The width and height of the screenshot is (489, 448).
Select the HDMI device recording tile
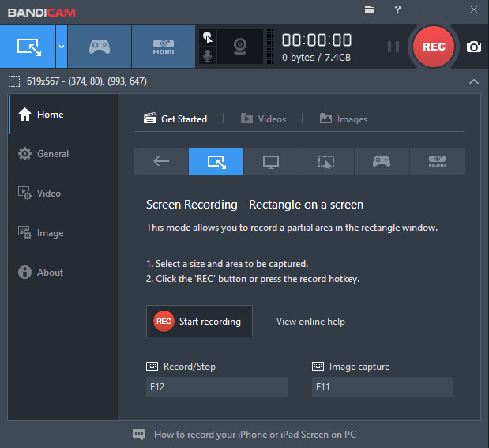[437, 161]
